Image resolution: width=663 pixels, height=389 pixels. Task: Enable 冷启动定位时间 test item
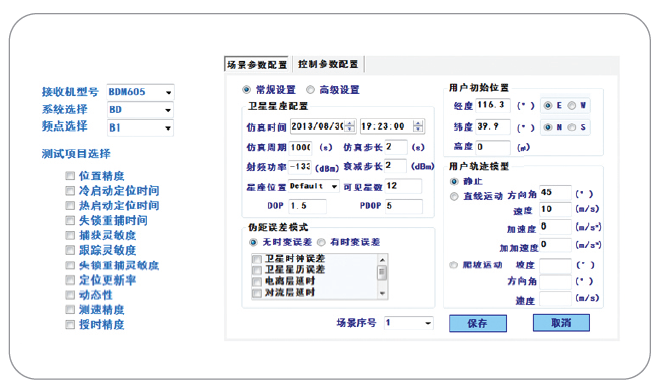point(70,191)
